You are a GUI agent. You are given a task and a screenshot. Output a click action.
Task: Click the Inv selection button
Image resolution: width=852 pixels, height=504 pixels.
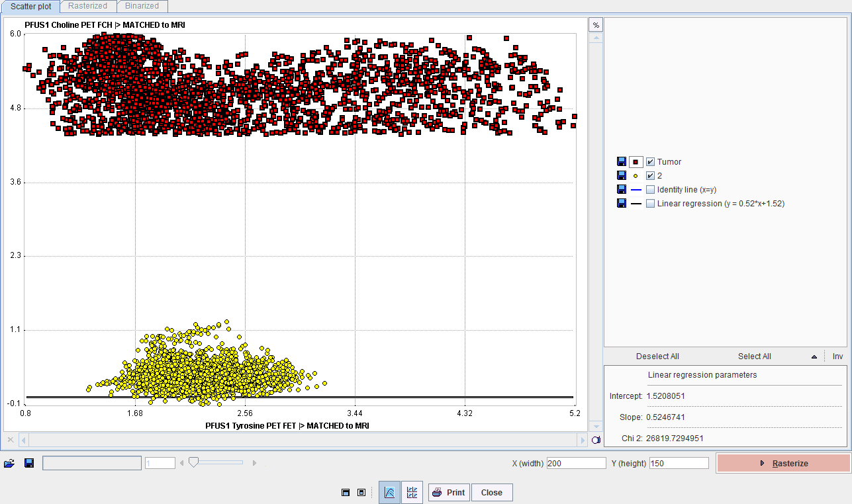[837, 357]
